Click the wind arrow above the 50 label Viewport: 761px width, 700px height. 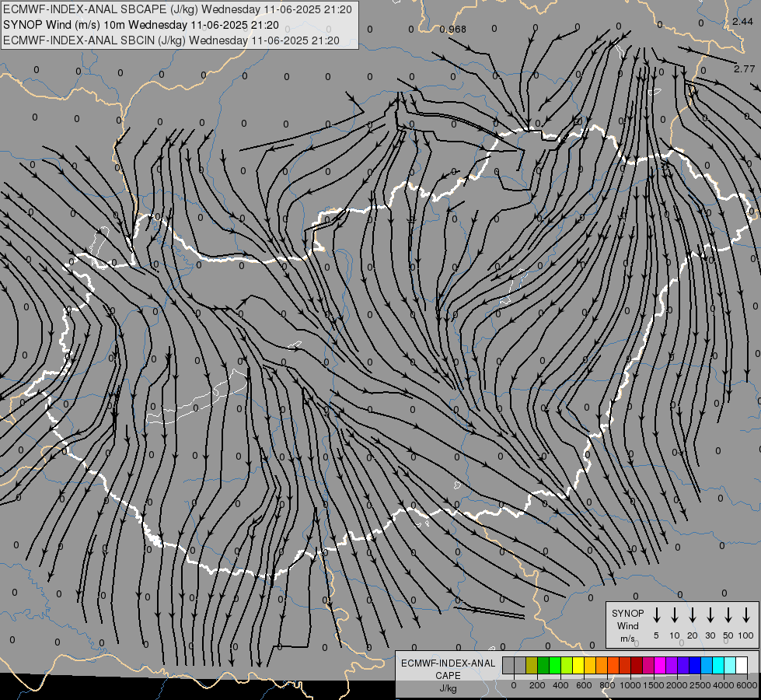728,615
